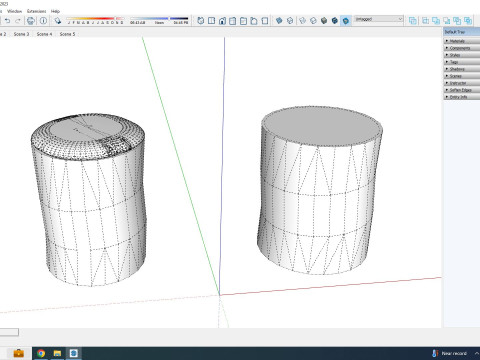Show hidden system tray icons
480x360 pixels.
click(x=476, y=353)
